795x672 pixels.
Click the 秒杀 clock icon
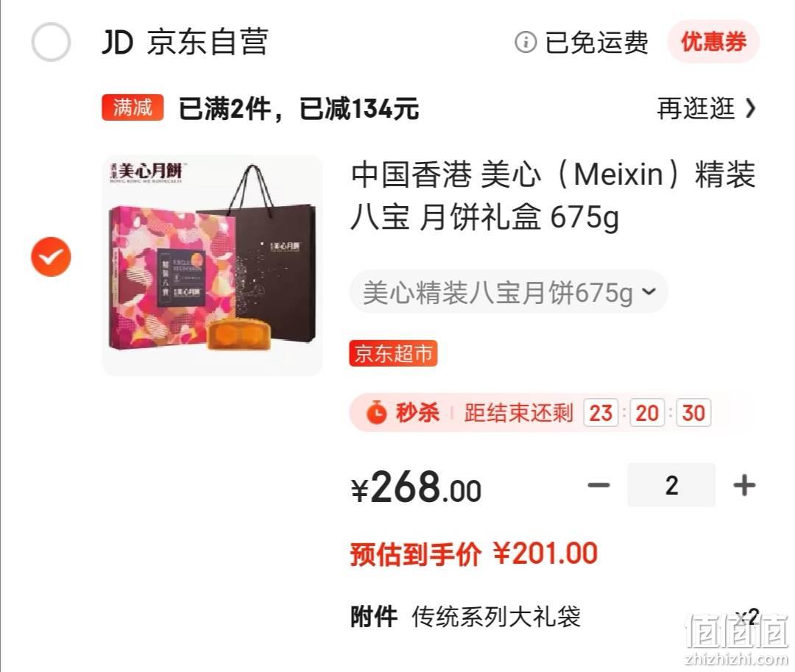376,412
